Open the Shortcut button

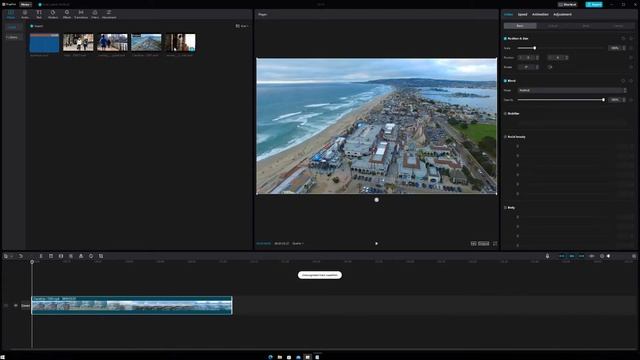pyautogui.click(x=567, y=4)
